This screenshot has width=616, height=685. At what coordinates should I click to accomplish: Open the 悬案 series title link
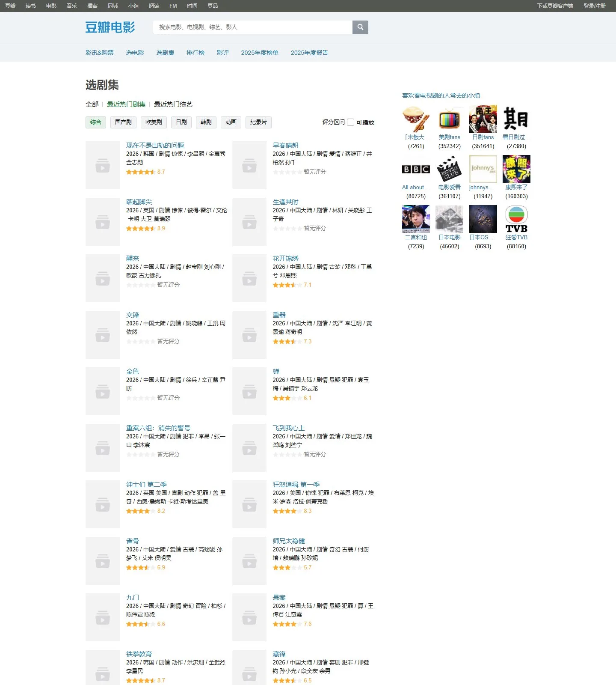[x=279, y=597]
